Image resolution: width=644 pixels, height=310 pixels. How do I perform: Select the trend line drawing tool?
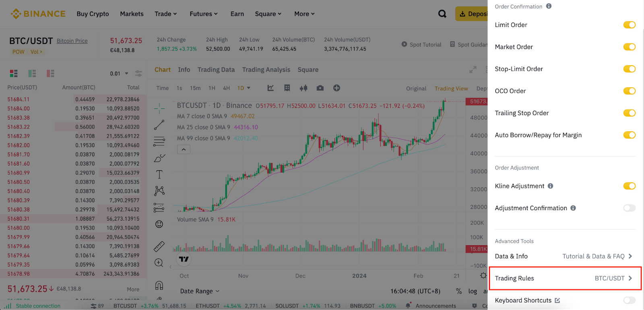(159, 125)
